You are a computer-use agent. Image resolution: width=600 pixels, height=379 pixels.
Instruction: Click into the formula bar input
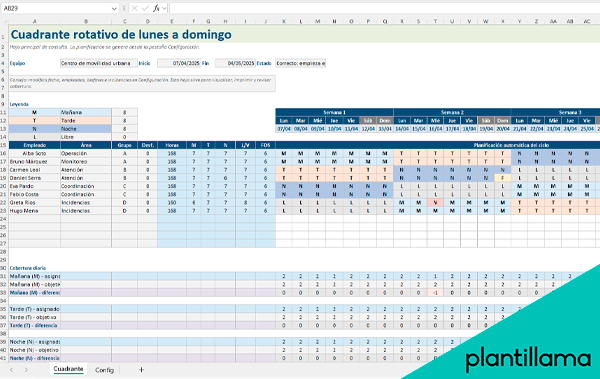click(384, 8)
